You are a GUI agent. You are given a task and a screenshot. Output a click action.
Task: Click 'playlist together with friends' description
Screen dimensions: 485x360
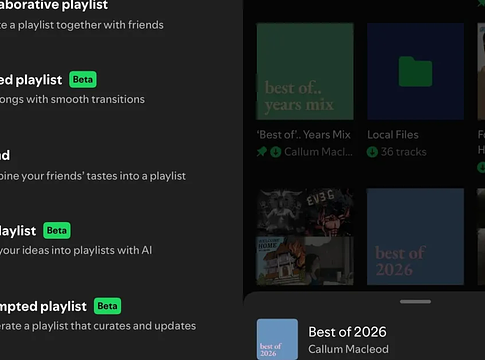coord(91,25)
